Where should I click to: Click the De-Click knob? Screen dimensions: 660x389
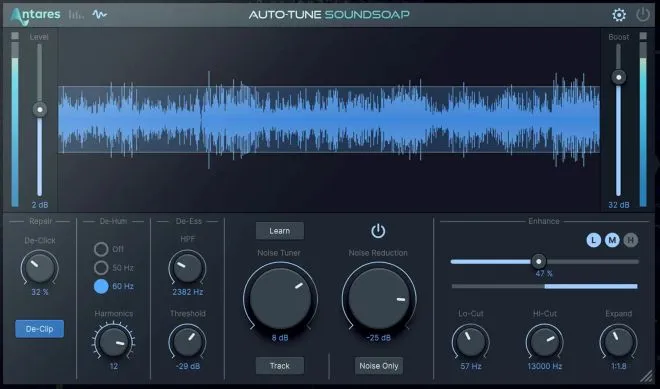pyautogui.click(x=40, y=268)
